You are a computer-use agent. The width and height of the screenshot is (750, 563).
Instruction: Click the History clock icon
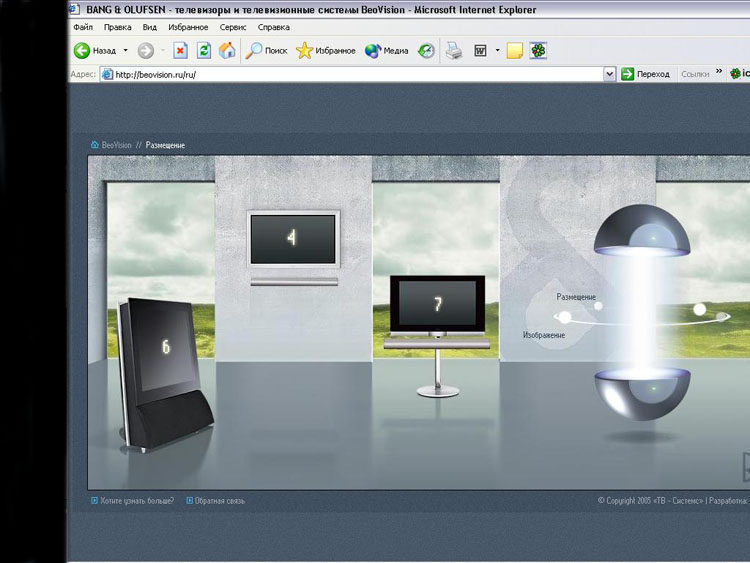(x=426, y=50)
